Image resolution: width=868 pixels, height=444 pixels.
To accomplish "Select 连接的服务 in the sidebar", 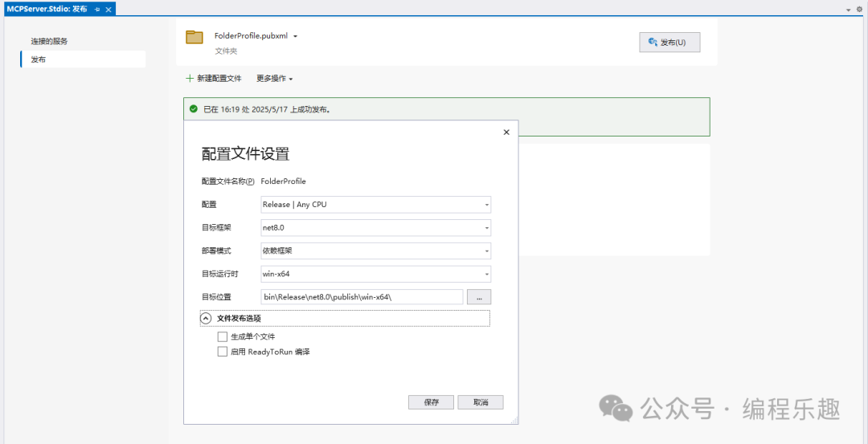I will pos(49,42).
